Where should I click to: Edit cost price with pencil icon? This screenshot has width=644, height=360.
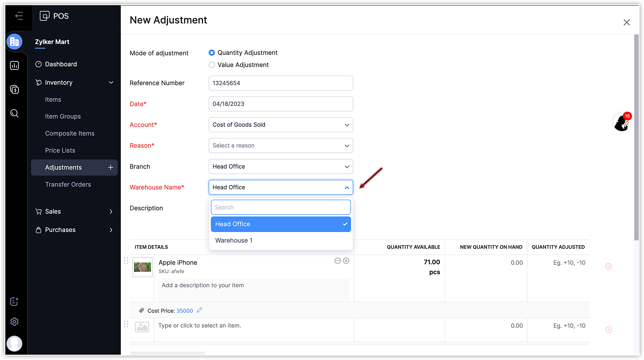click(x=199, y=310)
